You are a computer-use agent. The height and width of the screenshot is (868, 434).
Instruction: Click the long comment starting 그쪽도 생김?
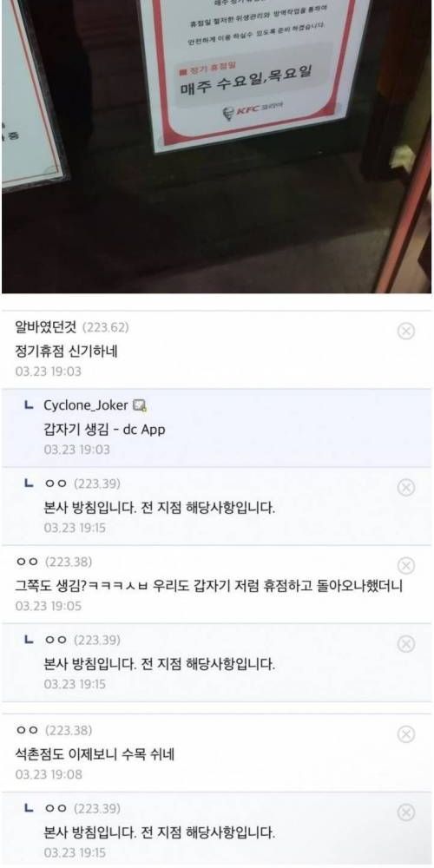(208, 586)
